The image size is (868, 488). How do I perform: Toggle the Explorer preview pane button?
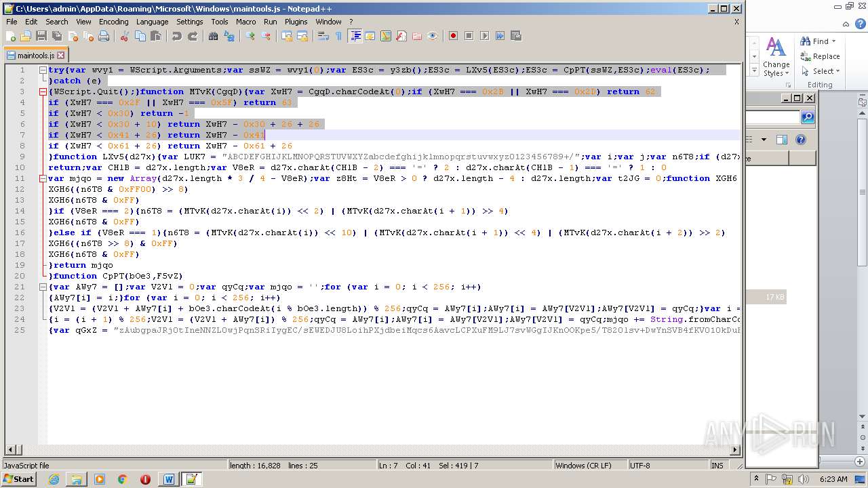[781, 140]
